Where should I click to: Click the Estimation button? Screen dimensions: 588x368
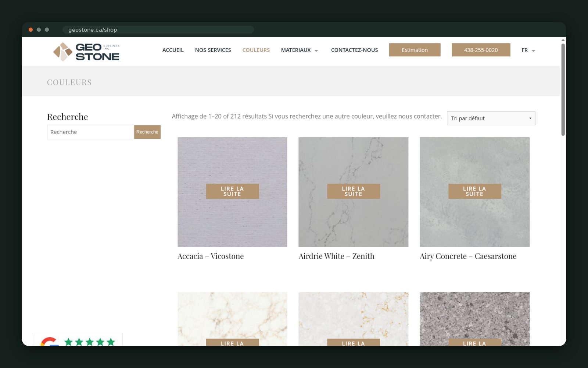[415, 50]
